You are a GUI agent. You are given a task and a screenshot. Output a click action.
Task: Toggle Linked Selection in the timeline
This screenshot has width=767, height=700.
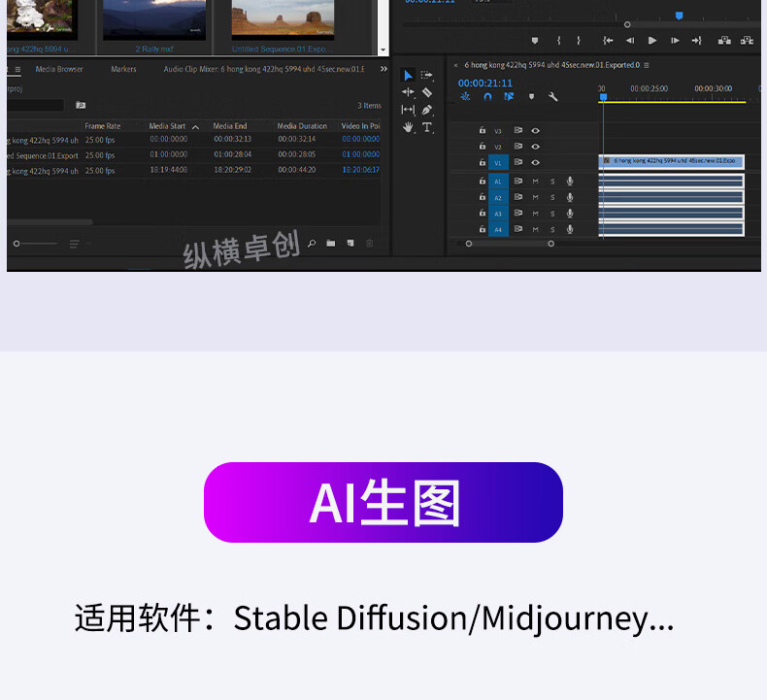[x=509, y=96]
